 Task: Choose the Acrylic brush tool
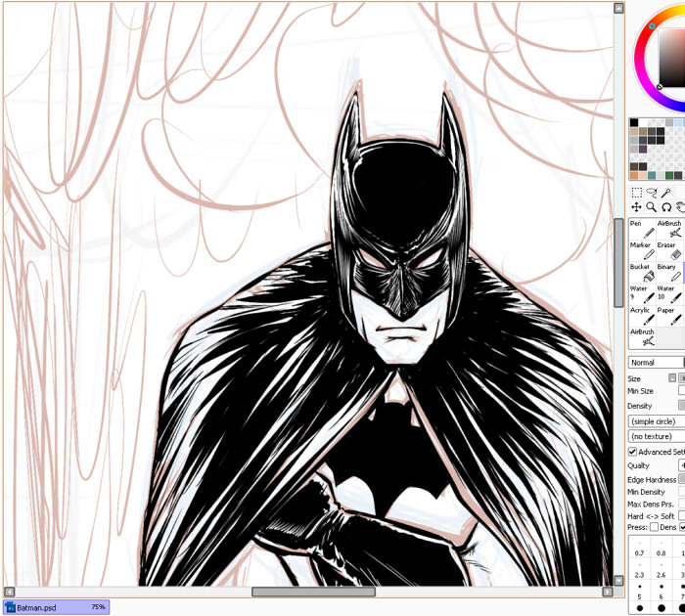pyautogui.click(x=642, y=316)
